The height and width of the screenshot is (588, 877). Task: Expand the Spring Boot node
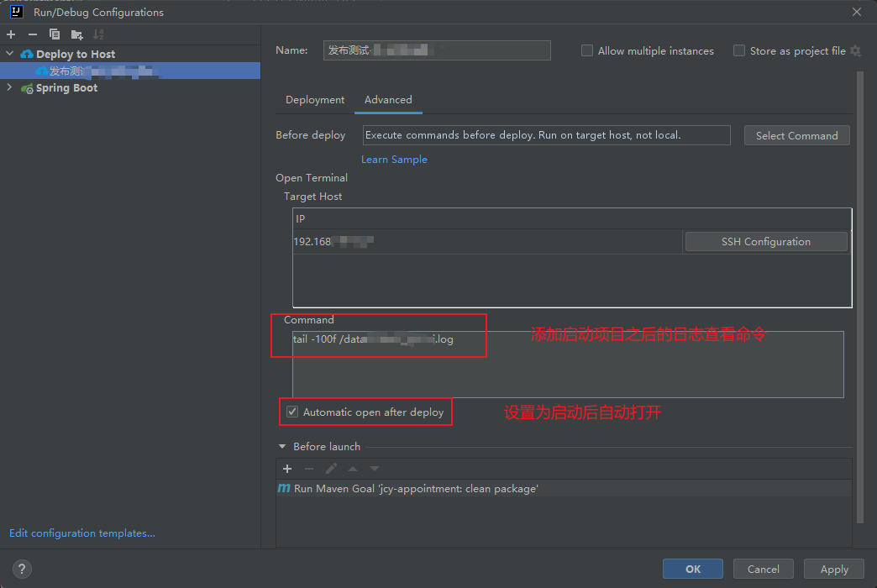click(9, 87)
